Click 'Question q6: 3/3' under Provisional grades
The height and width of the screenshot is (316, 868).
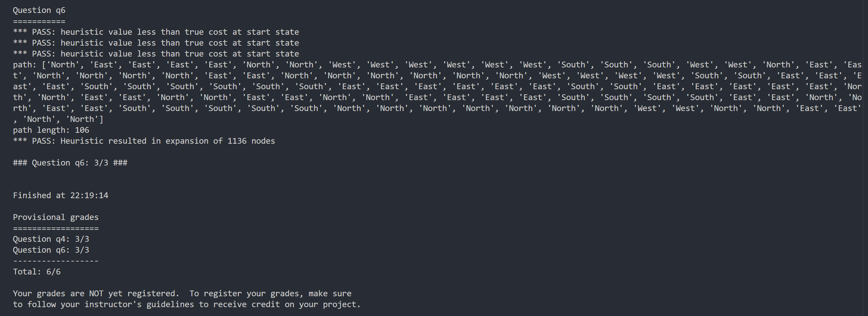pyautogui.click(x=51, y=250)
